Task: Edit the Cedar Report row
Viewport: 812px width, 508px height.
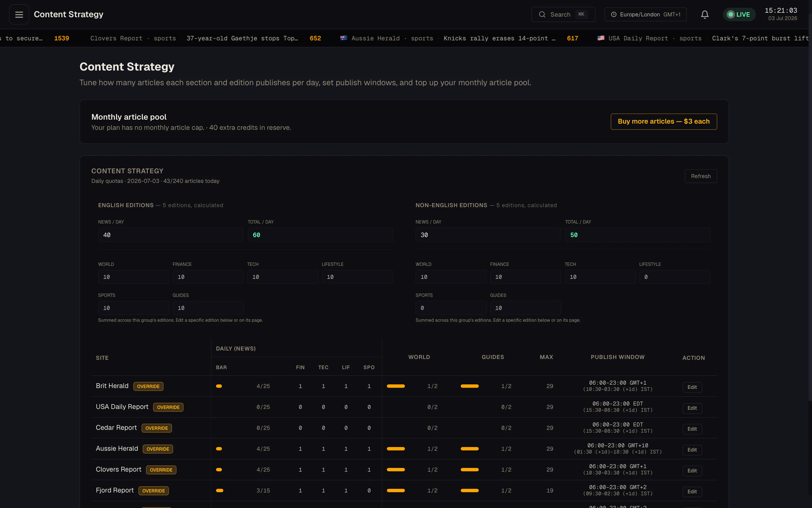Action: click(692, 429)
